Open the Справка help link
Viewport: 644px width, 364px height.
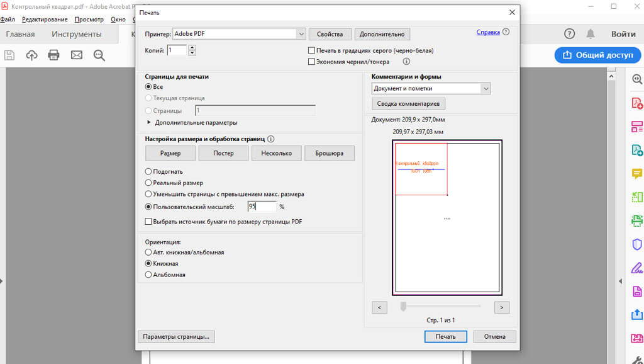(x=488, y=32)
